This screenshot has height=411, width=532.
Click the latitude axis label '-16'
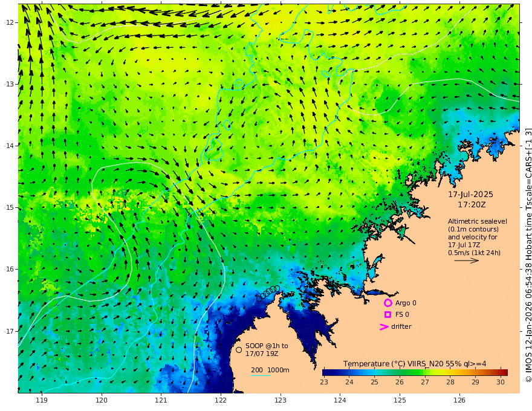coord(9,269)
